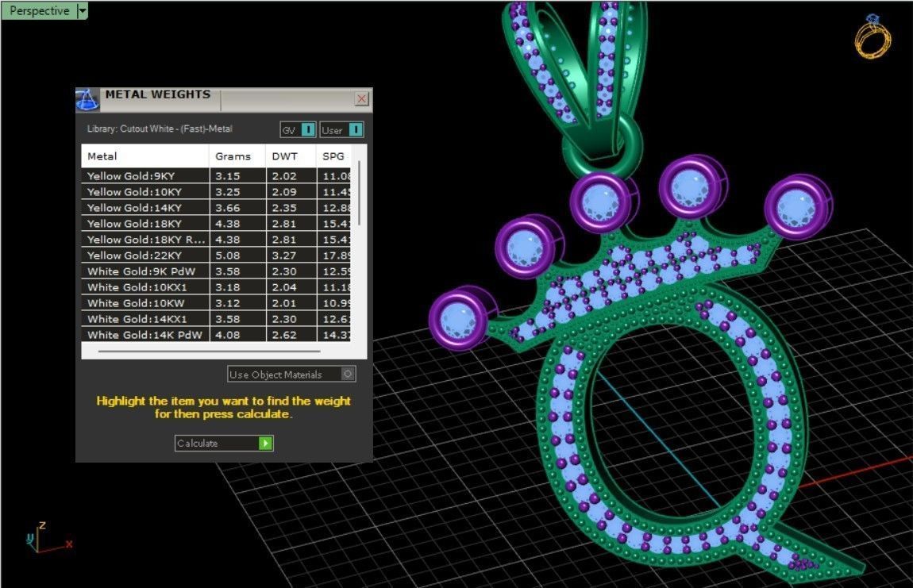Select the White Gold:9K PdW row

point(216,271)
